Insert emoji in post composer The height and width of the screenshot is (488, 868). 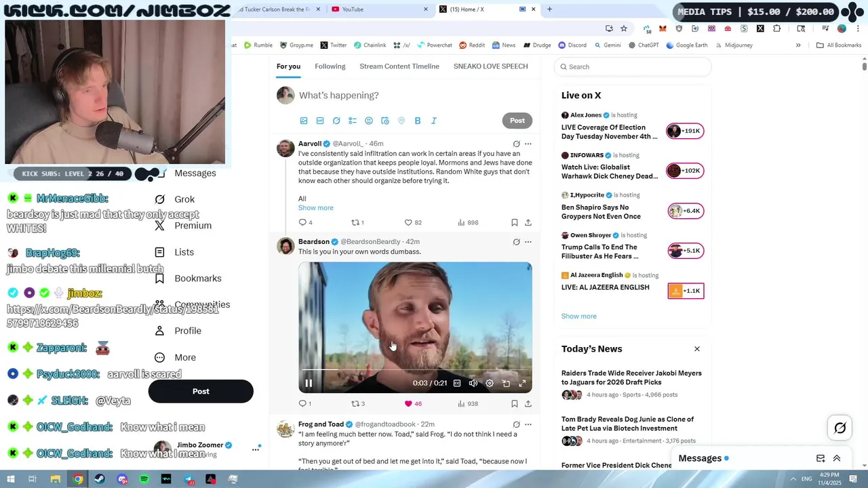coord(369,121)
